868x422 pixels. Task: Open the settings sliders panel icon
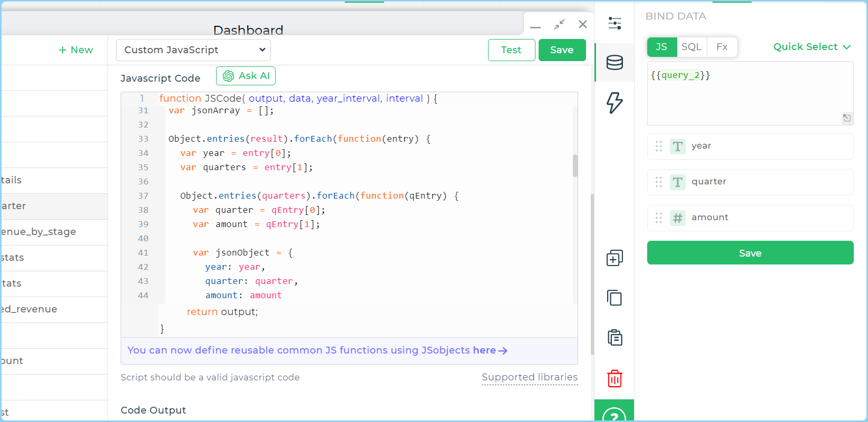[615, 23]
